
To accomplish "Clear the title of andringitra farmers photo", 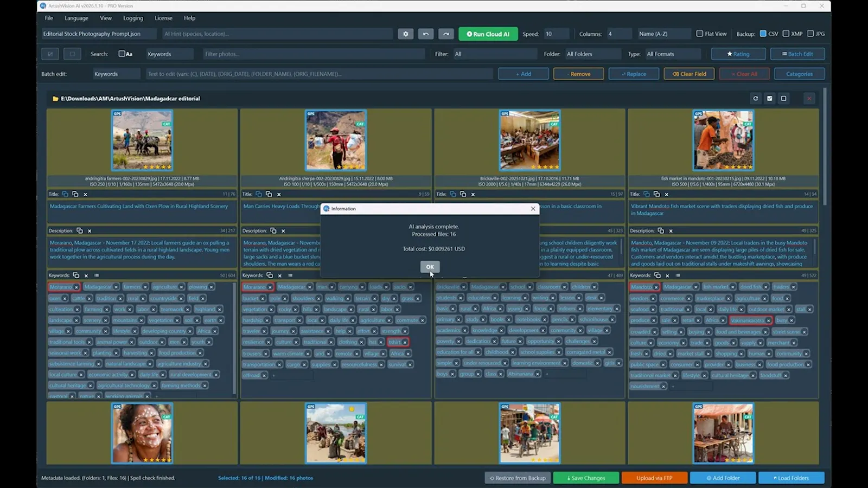I will [85, 194].
